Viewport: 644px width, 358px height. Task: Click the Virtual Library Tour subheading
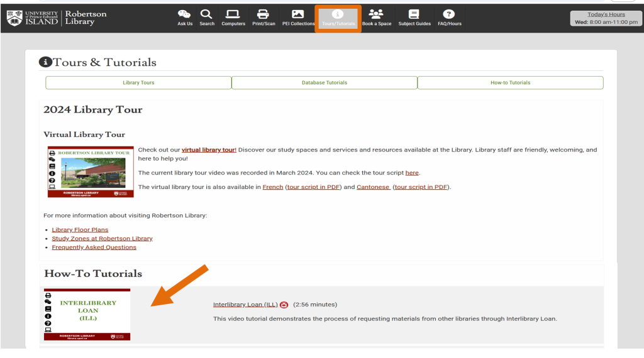84,134
